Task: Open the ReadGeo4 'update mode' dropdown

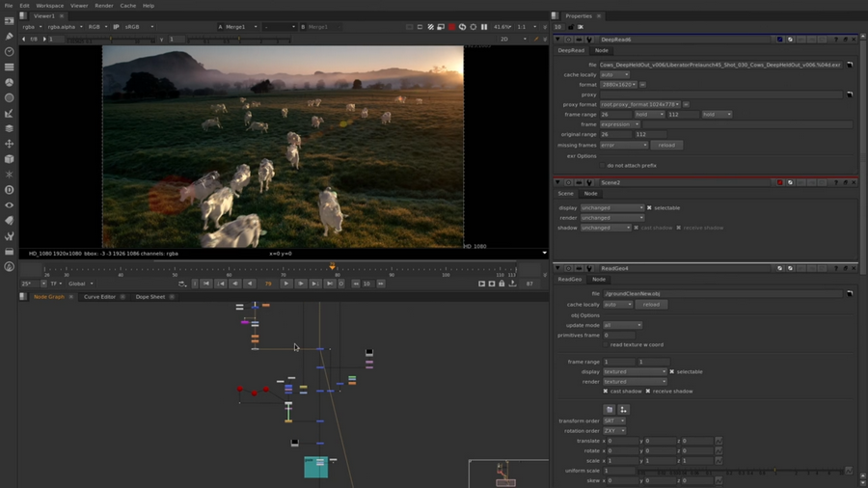Action: coord(622,325)
